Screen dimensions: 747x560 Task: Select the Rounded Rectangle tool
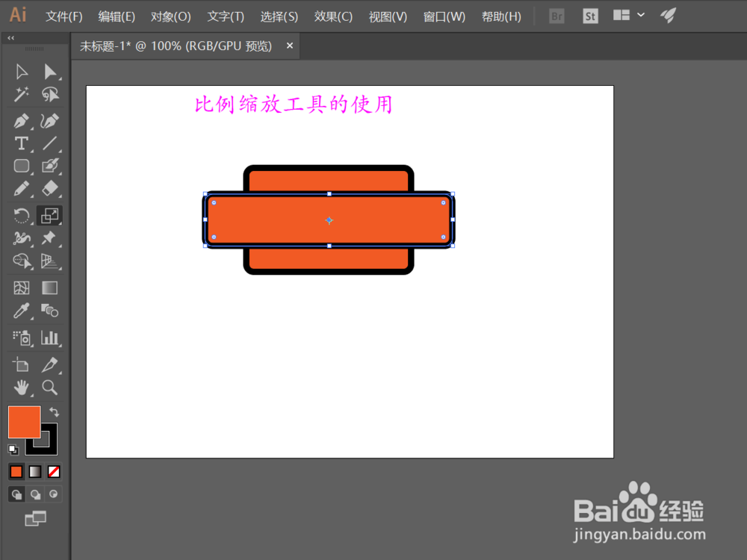coord(22,166)
